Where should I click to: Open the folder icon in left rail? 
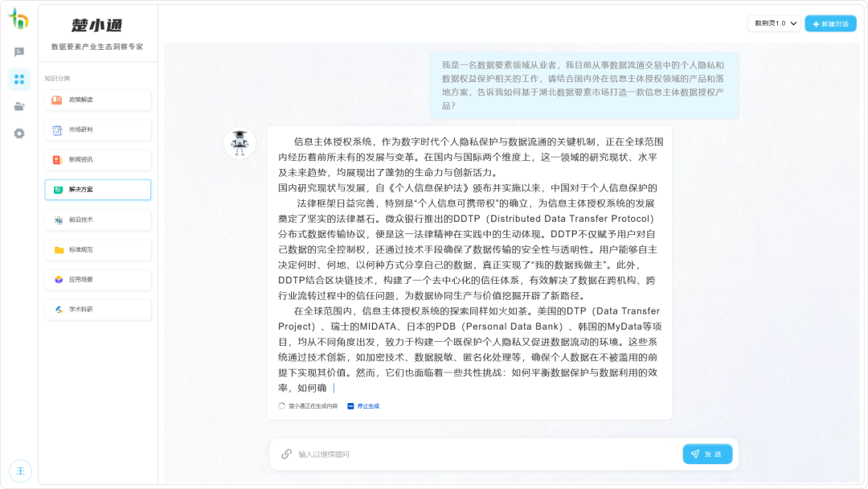19,106
